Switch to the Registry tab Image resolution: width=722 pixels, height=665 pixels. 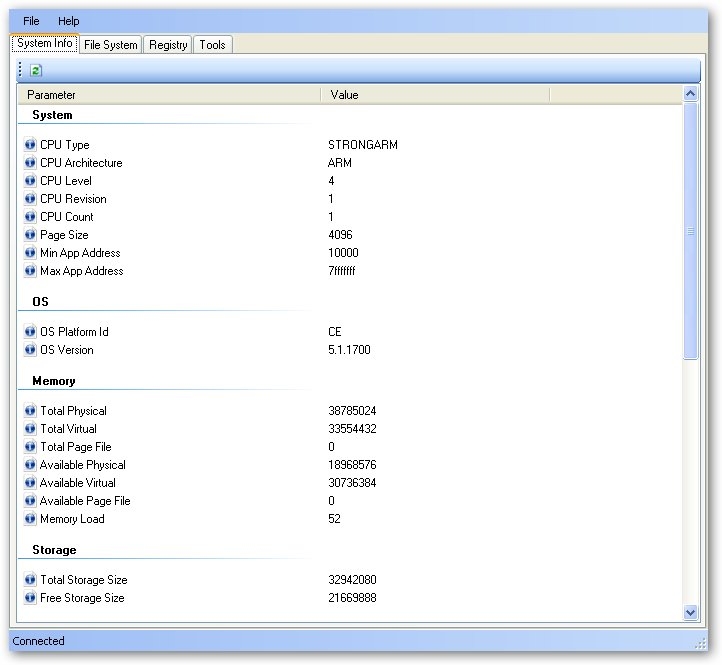(x=168, y=45)
